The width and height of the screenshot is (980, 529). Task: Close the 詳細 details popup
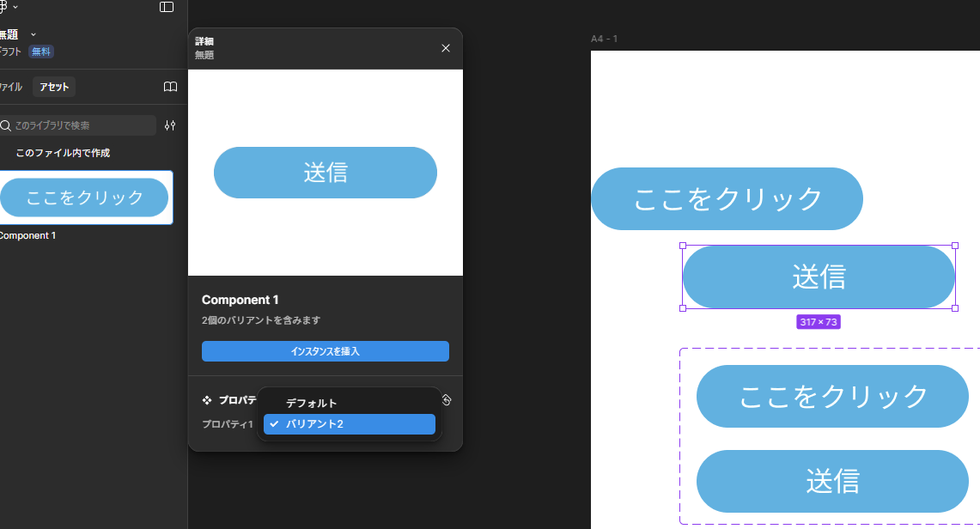click(x=446, y=48)
